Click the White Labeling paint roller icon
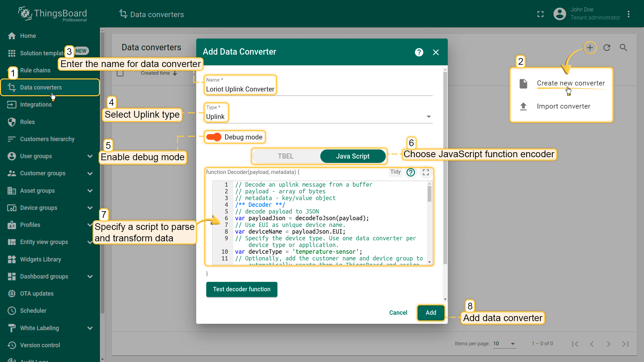 pyautogui.click(x=12, y=328)
